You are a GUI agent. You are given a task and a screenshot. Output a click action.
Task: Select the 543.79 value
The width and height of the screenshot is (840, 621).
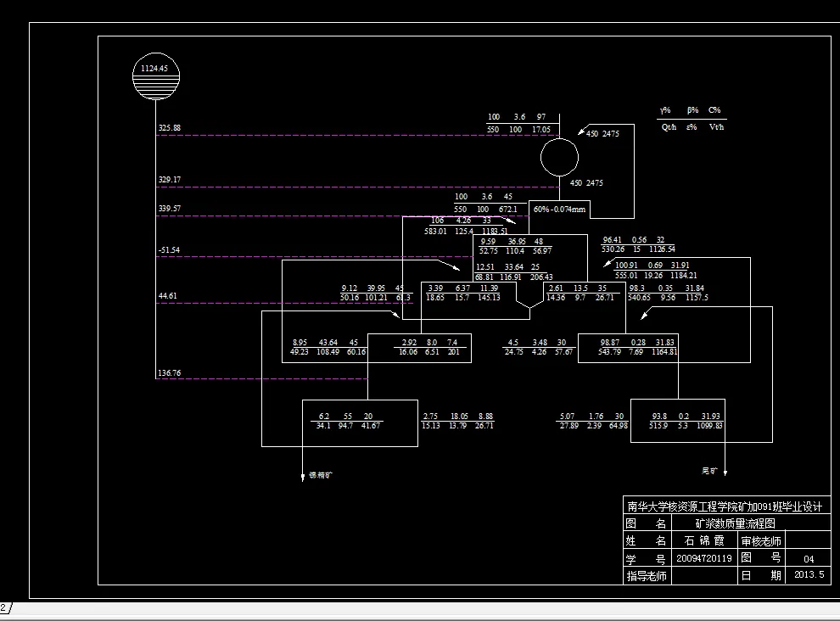point(610,352)
